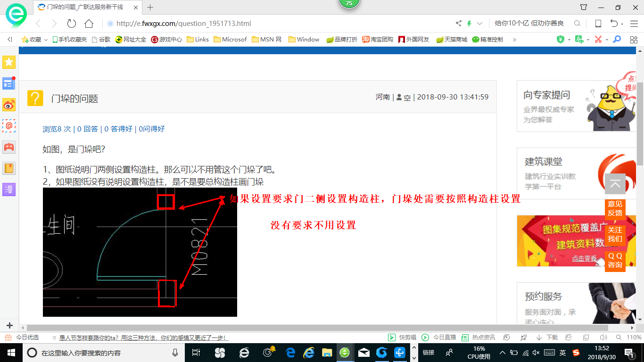Open the 淘宝团购 bookmark
The height and width of the screenshot is (362, 644).
[378, 40]
